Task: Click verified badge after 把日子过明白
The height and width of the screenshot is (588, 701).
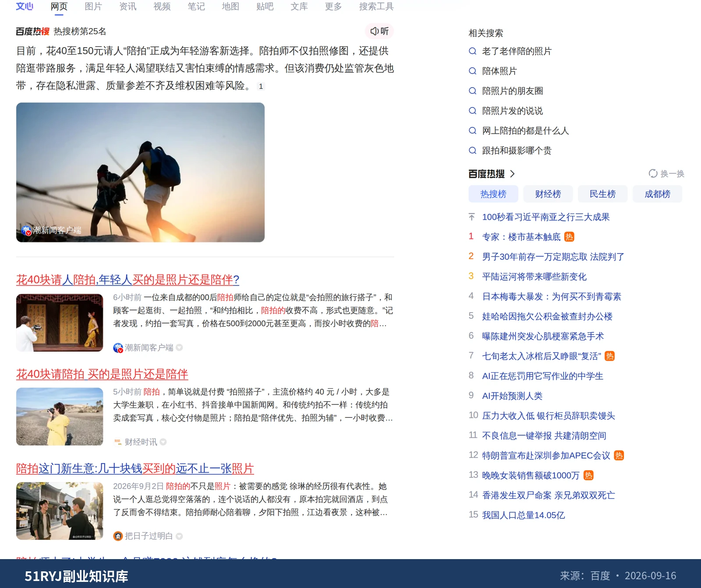Action: click(x=179, y=536)
